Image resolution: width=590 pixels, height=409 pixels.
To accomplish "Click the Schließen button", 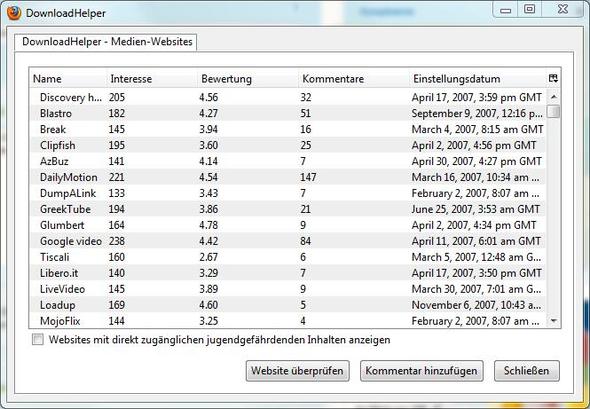I will click(x=526, y=371).
